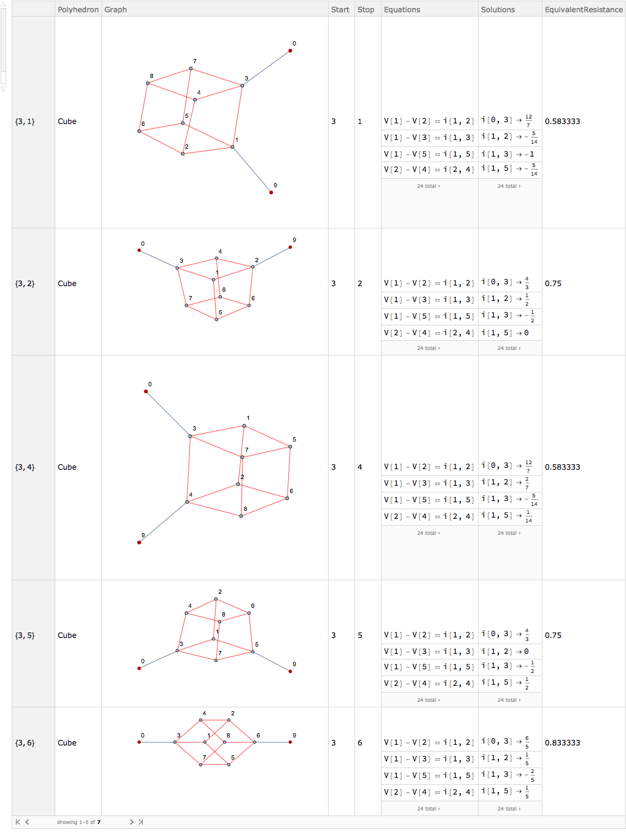Screen dimensions: 626x840
Task: Advance to the next page of rows
Action: (x=131, y=822)
